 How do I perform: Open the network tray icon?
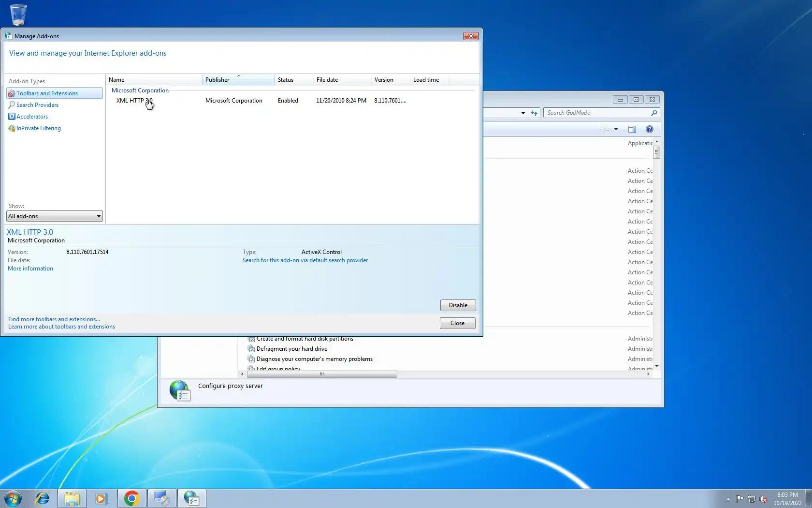click(x=752, y=499)
